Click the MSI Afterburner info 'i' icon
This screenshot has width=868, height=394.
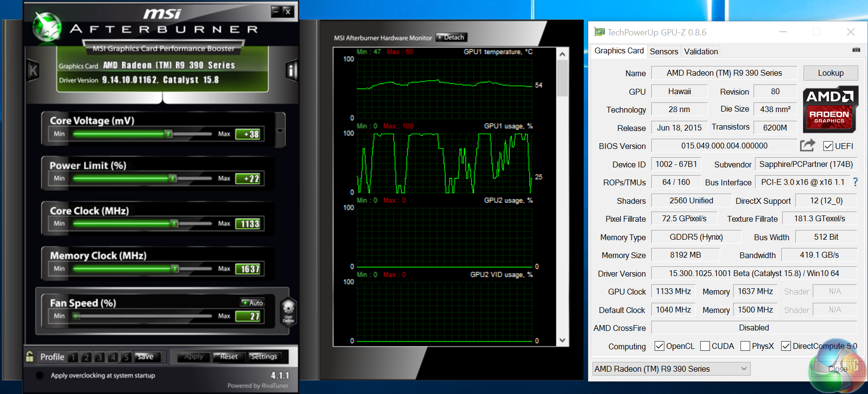291,71
